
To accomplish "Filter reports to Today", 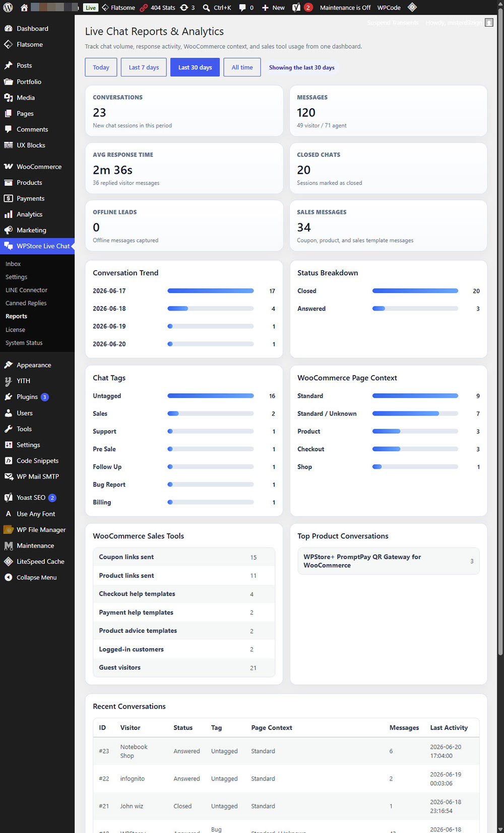I will coord(101,67).
